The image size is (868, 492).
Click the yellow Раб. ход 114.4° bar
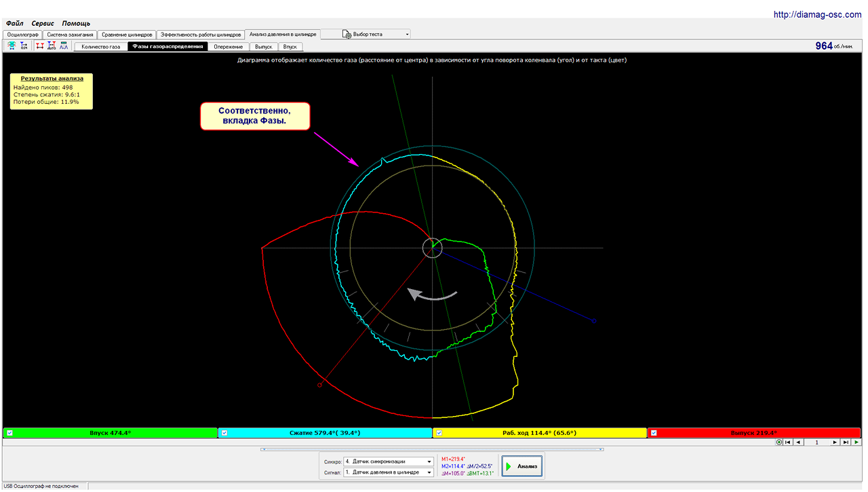click(540, 432)
